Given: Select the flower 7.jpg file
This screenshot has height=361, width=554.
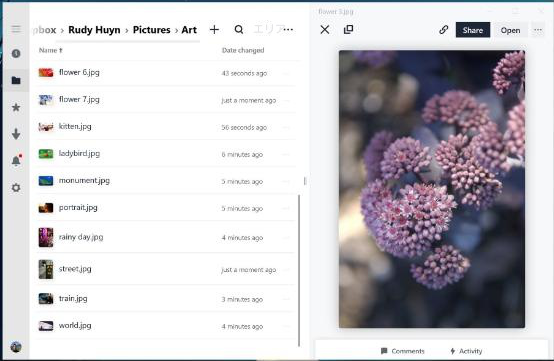Looking at the screenshot, I should click(165, 100).
